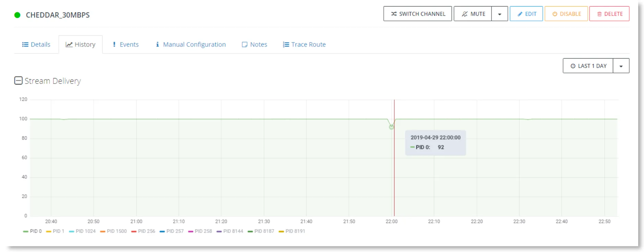Click the chart icon on History tab
644x252 pixels.
click(x=69, y=45)
